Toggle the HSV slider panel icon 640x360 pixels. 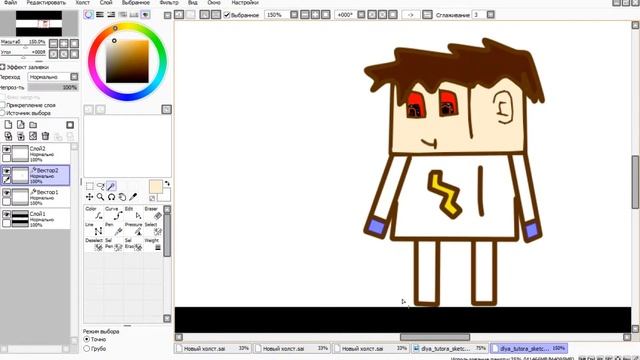pos(111,15)
